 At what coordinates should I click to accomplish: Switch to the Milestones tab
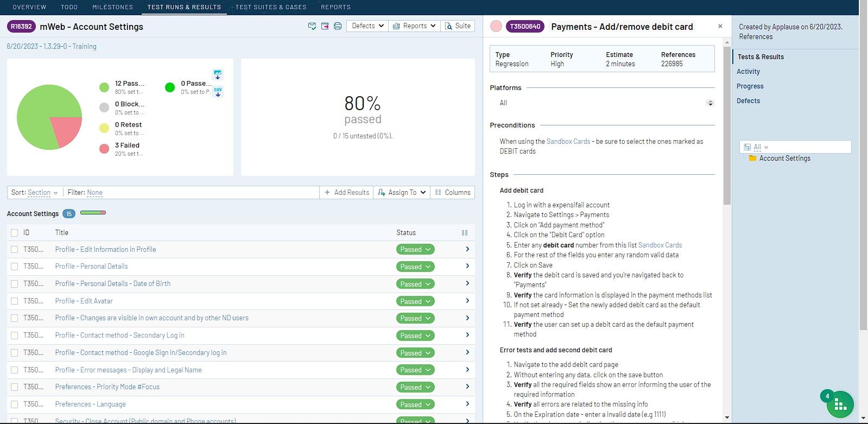(112, 7)
